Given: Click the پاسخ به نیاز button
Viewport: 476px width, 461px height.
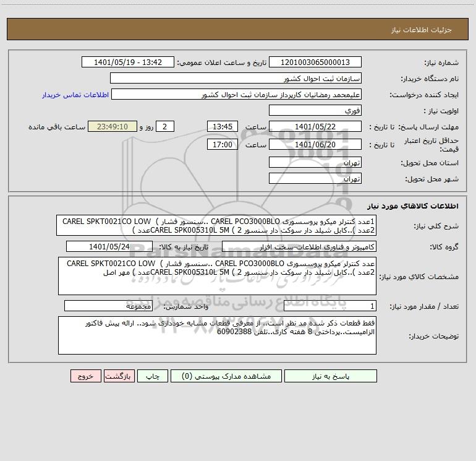Looking at the screenshot, I should tap(331, 376).
